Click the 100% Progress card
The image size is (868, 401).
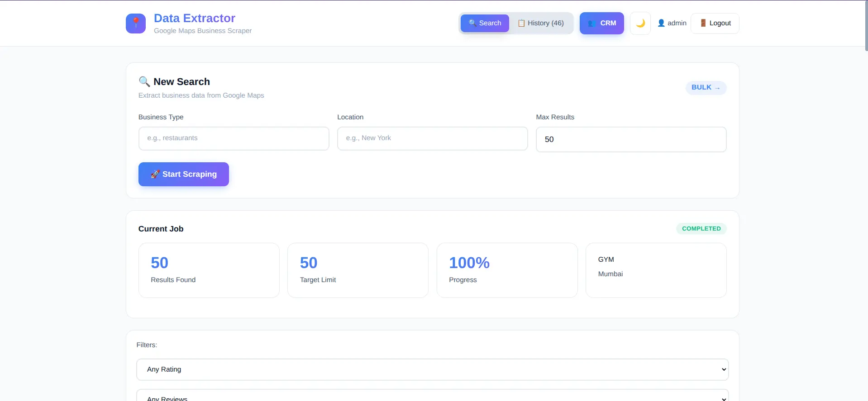pos(507,270)
